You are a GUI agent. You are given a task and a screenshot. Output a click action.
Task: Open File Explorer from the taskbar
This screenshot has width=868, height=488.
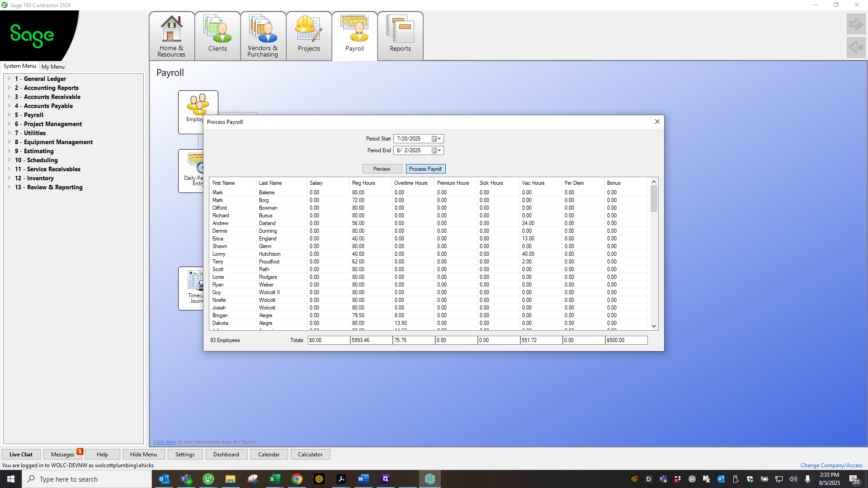[x=231, y=479]
